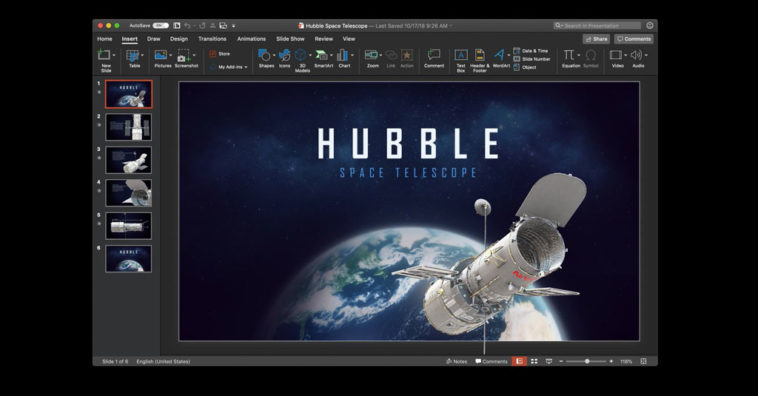
Task: Switch to the Draw tab
Action: [x=154, y=39]
